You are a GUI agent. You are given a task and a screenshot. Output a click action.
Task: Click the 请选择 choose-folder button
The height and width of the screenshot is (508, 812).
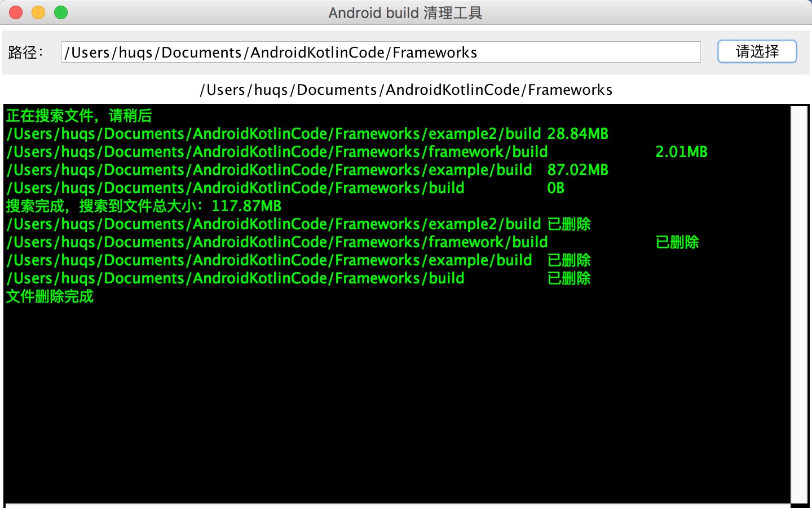tap(757, 51)
